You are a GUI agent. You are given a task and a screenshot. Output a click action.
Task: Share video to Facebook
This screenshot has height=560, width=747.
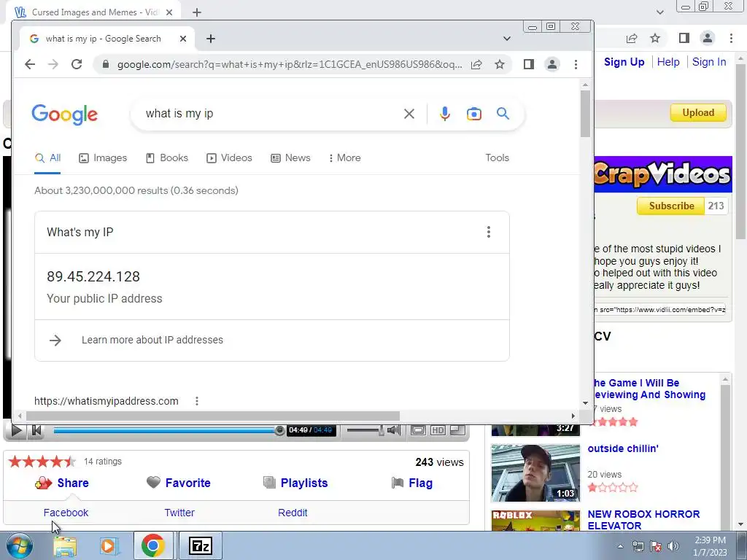(x=66, y=513)
